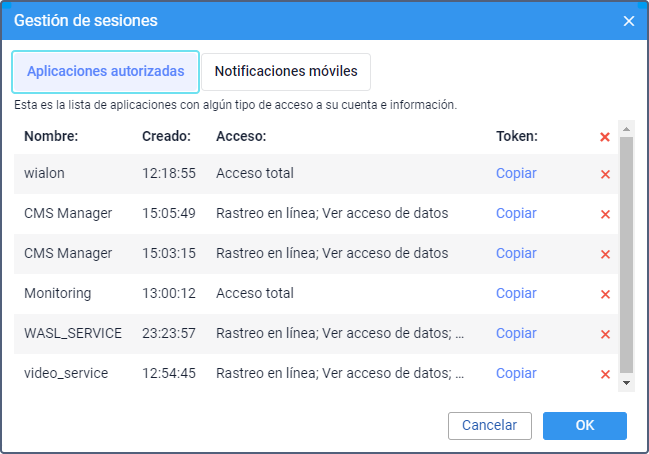Remove the WASL_SERVICE session

pyautogui.click(x=605, y=334)
